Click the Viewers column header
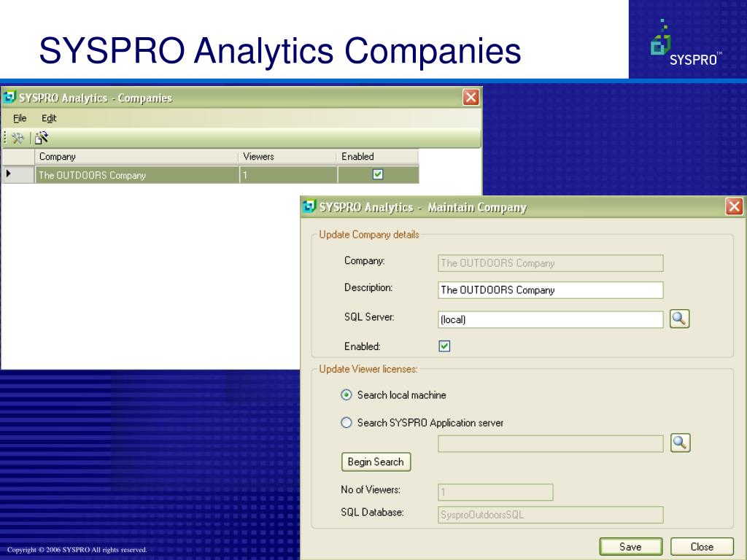This screenshot has width=747, height=560. pos(287,157)
